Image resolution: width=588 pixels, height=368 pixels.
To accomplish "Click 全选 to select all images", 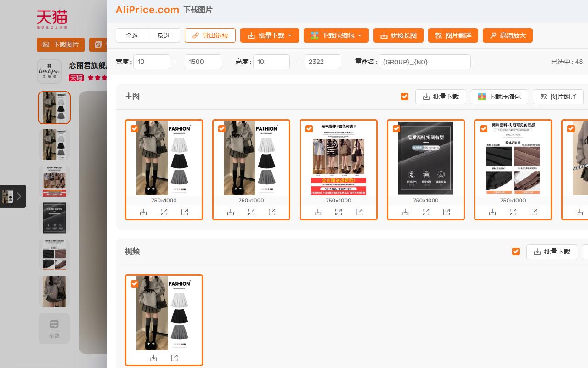I will click(132, 35).
